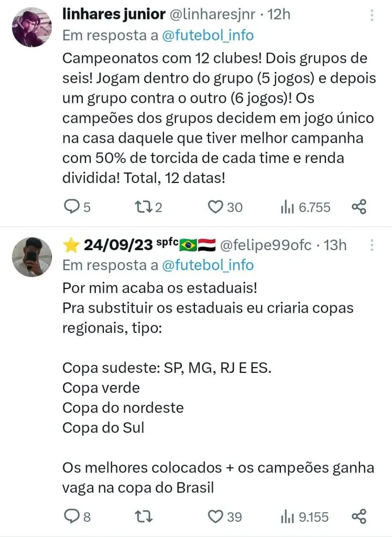This screenshot has width=392, height=537.
Task: Open linhares junior's profile picture
Action: pyautogui.click(x=31, y=27)
